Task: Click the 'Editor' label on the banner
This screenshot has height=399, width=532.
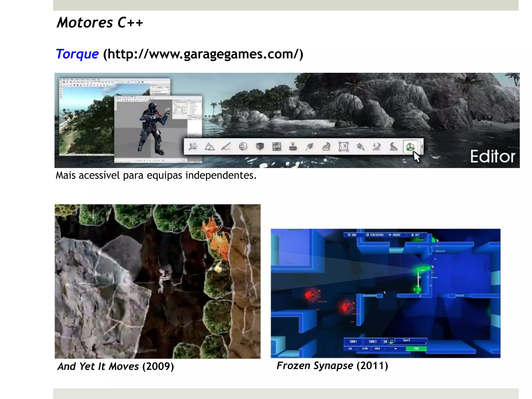Action: click(x=493, y=157)
